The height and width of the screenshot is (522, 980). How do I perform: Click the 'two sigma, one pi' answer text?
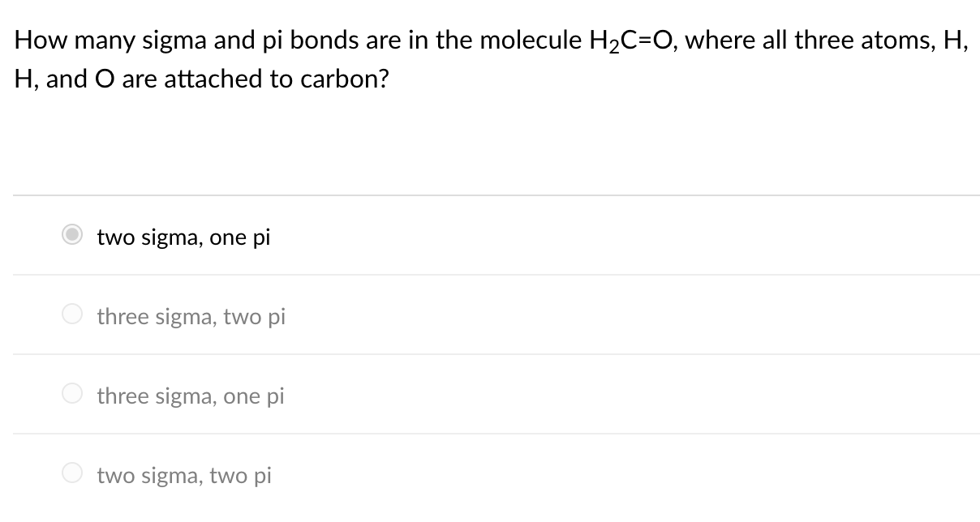[183, 237]
